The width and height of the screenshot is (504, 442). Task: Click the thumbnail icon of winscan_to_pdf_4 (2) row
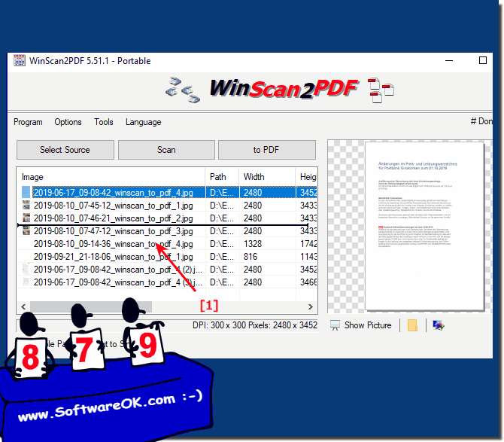tap(26, 270)
